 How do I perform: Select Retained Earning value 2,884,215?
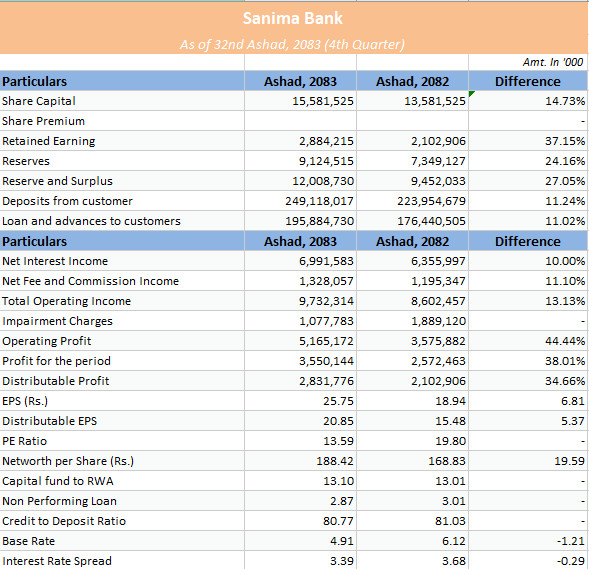point(326,141)
